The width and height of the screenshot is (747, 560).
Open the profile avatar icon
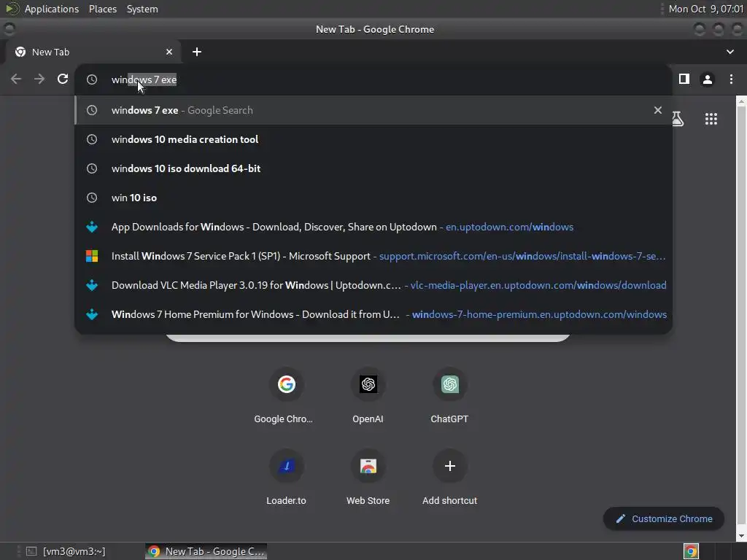tap(708, 79)
